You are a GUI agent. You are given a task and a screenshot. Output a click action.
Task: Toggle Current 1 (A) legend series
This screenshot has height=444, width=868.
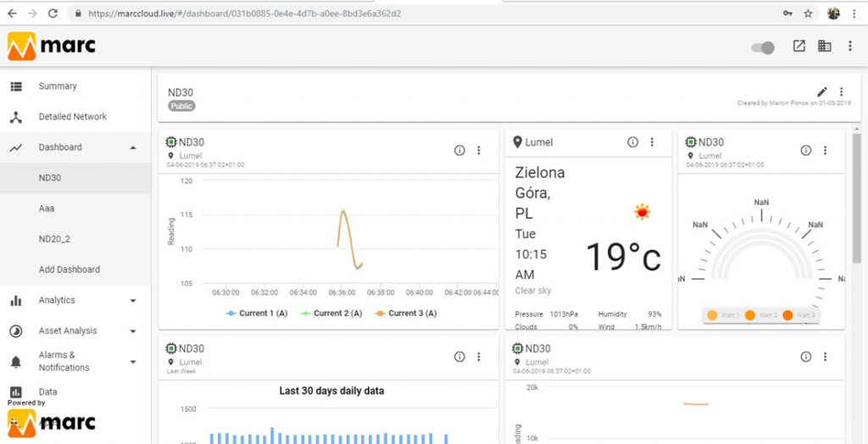click(257, 314)
